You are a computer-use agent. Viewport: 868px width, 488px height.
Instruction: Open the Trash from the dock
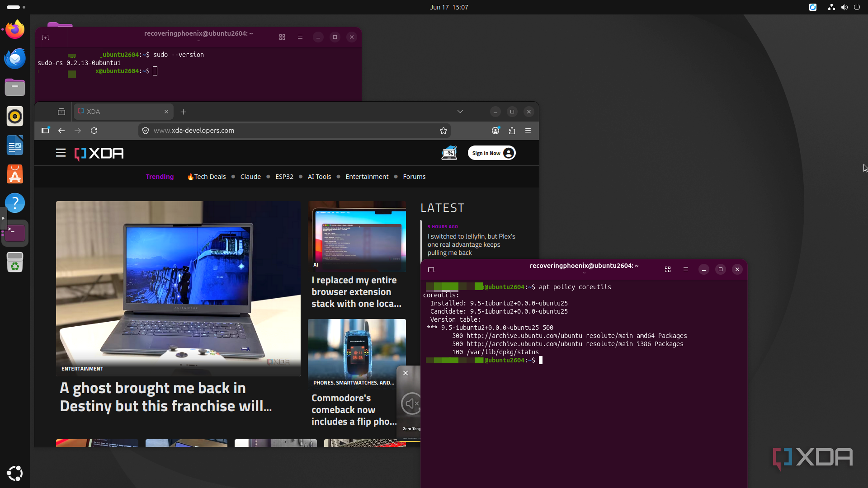pyautogui.click(x=15, y=262)
